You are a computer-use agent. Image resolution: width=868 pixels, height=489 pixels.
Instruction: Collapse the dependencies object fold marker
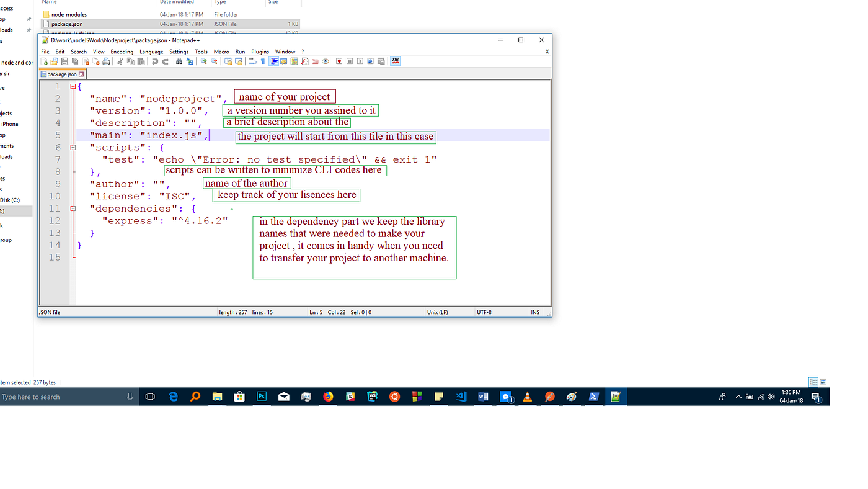tap(72, 208)
